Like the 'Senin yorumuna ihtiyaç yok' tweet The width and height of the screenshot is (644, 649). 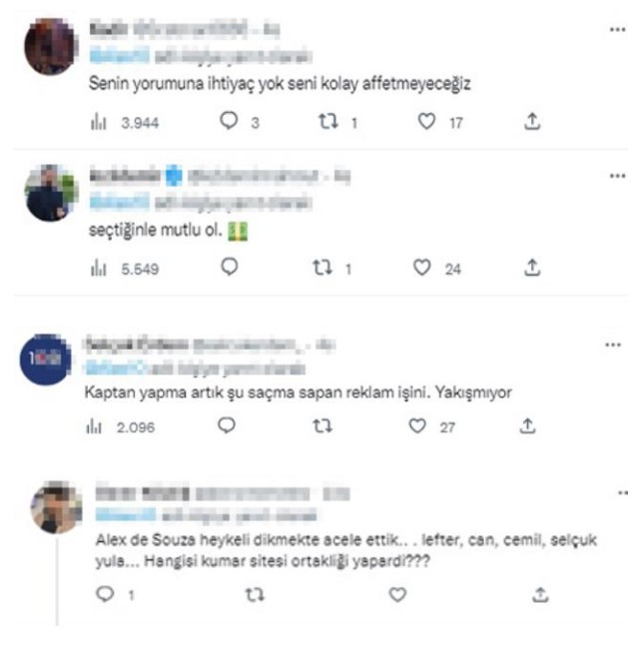[x=426, y=122]
